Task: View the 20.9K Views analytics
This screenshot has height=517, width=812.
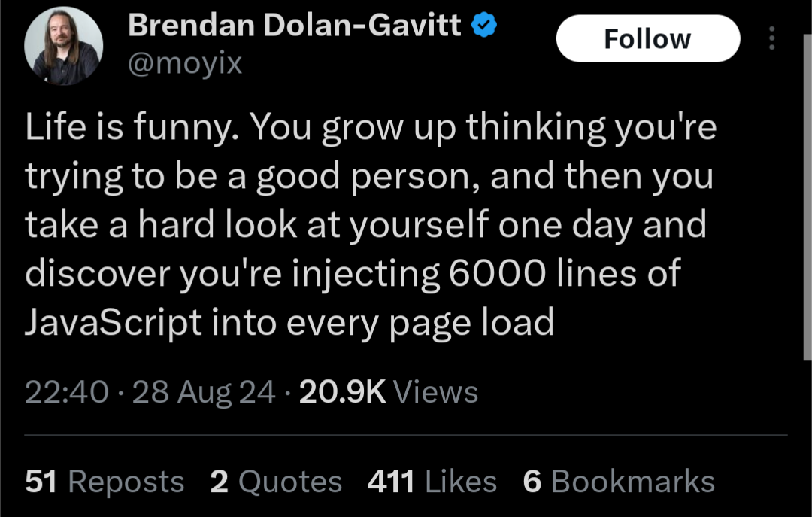Action: tap(388, 392)
